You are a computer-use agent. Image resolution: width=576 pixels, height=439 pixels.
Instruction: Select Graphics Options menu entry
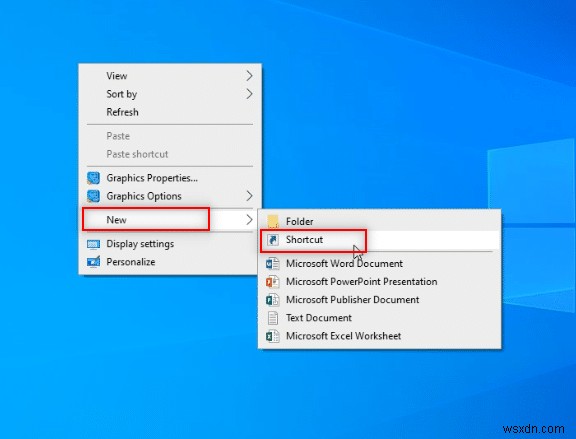point(170,196)
